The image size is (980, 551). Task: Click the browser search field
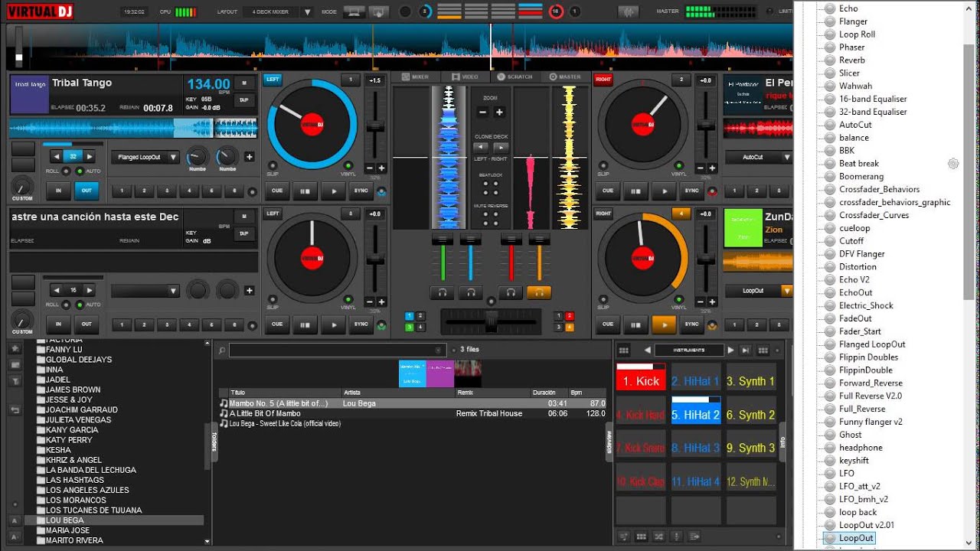(339, 350)
